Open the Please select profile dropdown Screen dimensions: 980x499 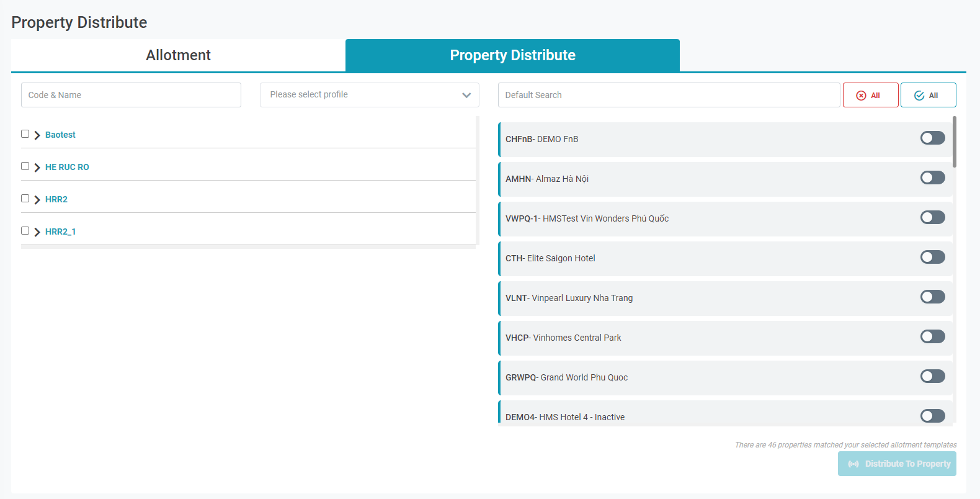coord(369,95)
